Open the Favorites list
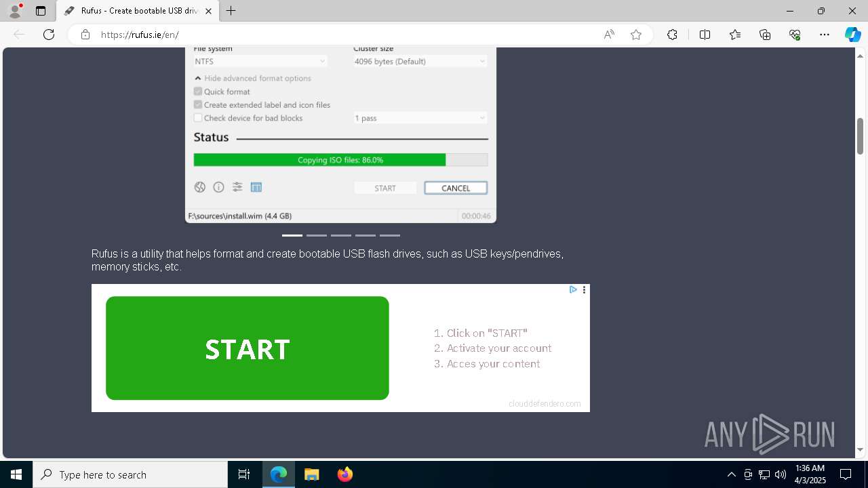Screen dimensions: 868x488 735,35
